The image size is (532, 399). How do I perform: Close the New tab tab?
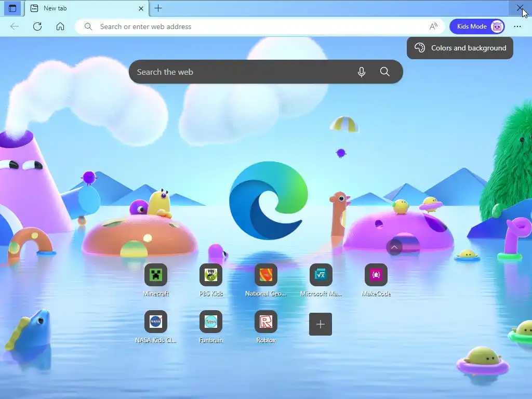[x=141, y=8]
